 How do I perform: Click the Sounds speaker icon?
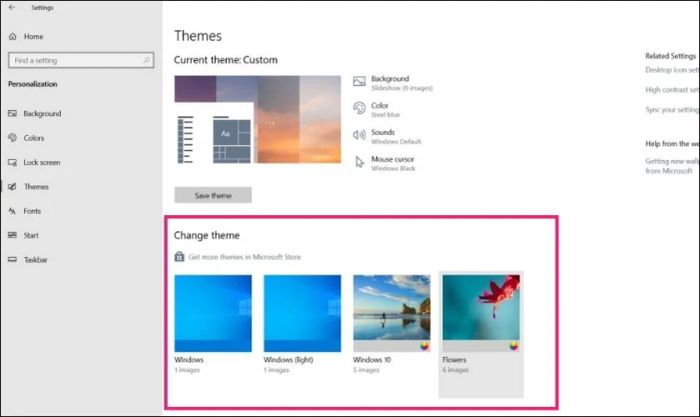click(359, 134)
